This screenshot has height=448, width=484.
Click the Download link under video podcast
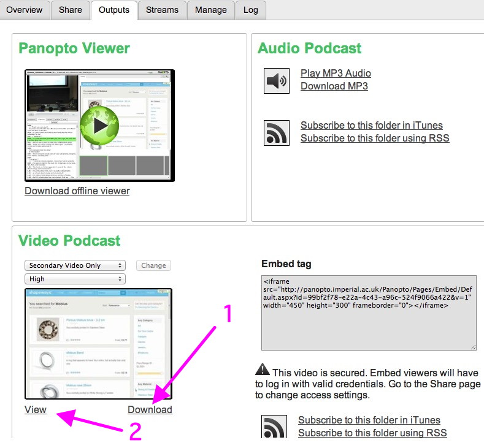pyautogui.click(x=150, y=409)
